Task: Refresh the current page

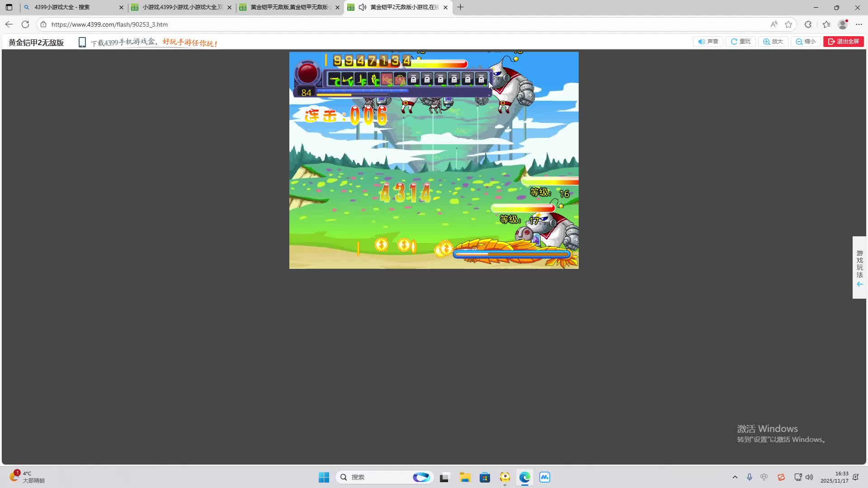Action: tap(25, 24)
